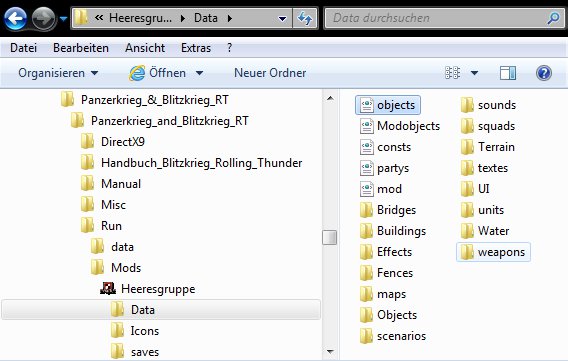This screenshot has height=361, width=568.
Task: Open the ? help menu
Action: tap(230, 48)
